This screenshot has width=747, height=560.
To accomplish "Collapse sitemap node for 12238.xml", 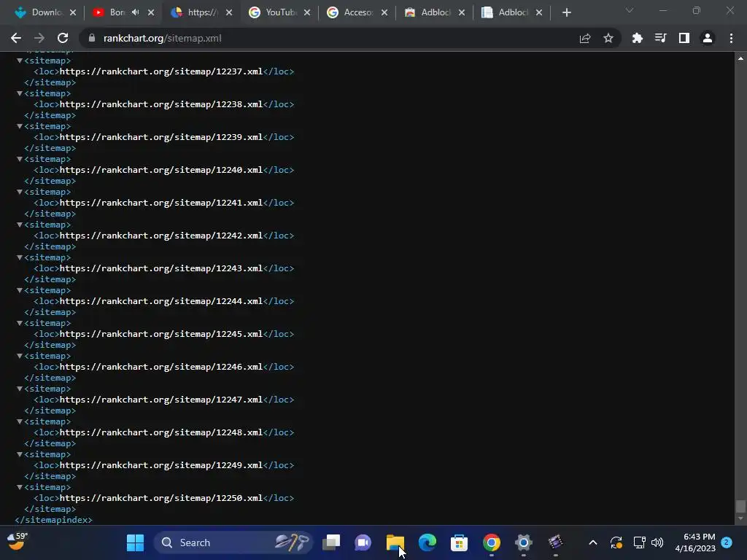I will pos(20,93).
